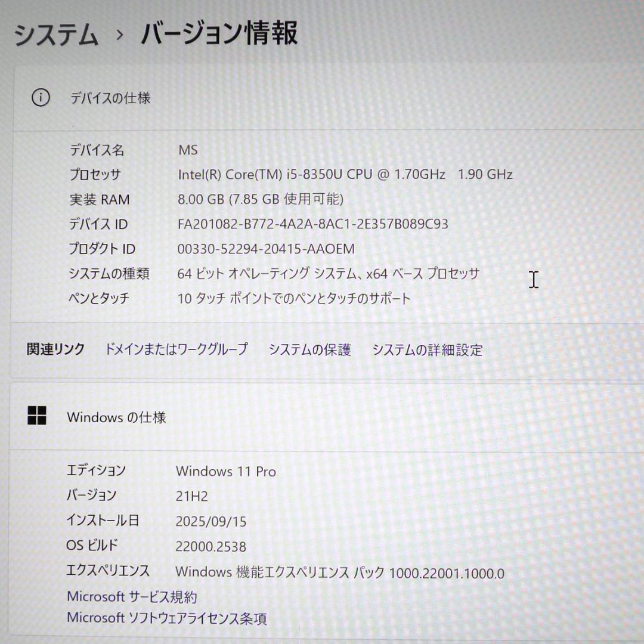Open the システムの詳細設定 link
The image size is (644, 644).
coord(428,350)
